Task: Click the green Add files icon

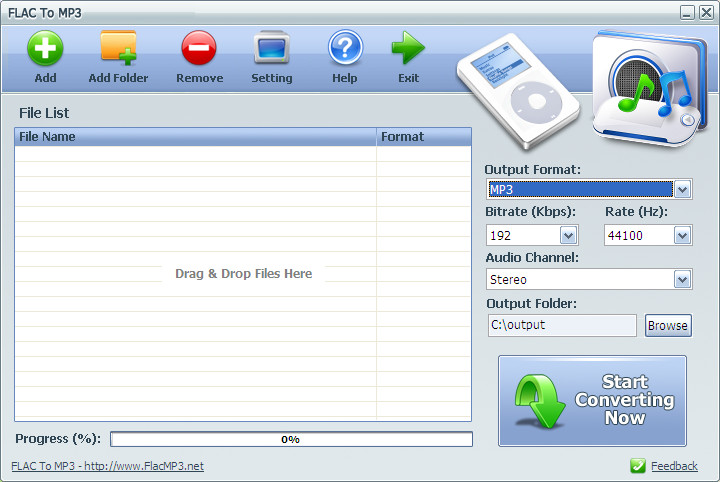Action: point(45,48)
